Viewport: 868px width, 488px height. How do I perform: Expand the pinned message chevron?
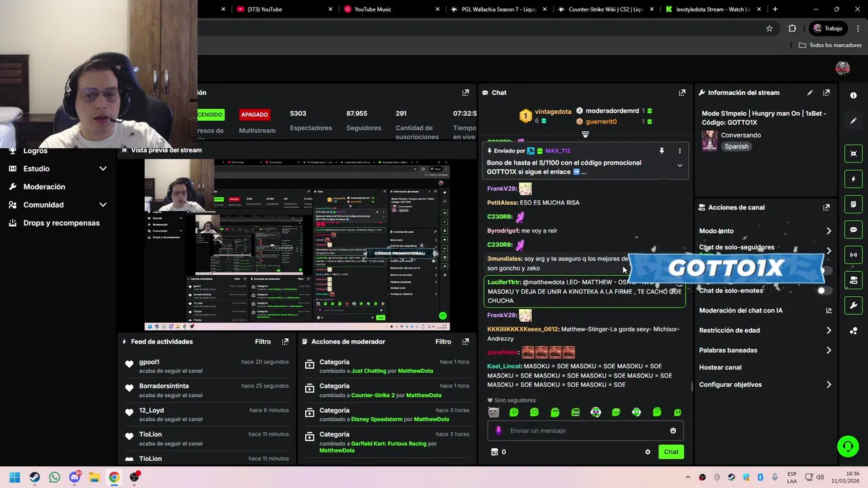point(679,165)
